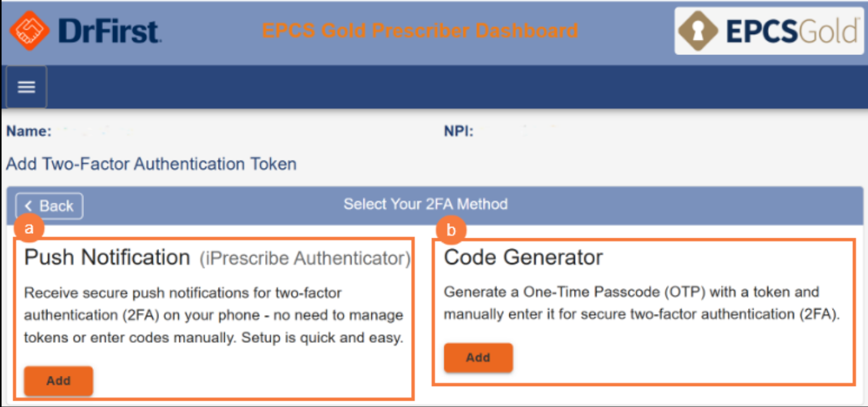
Task: Click the iPrescribe Authenticator subtitle
Action: (305, 258)
